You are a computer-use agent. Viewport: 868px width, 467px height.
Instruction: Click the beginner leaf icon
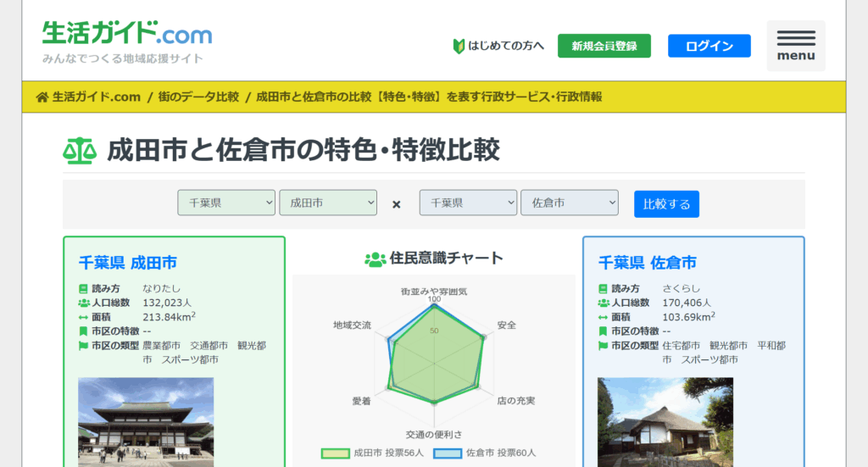coord(459,46)
